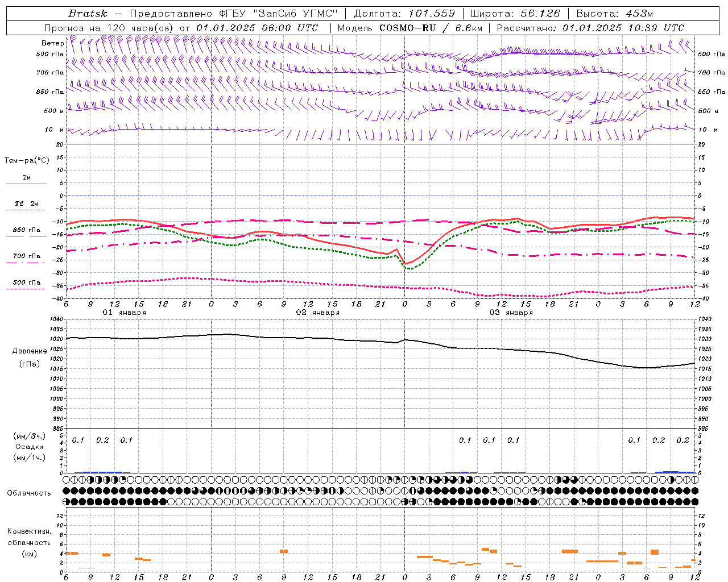Click the (мм/1ч.) precipitation unit label
728x582 pixels.
click(30, 458)
